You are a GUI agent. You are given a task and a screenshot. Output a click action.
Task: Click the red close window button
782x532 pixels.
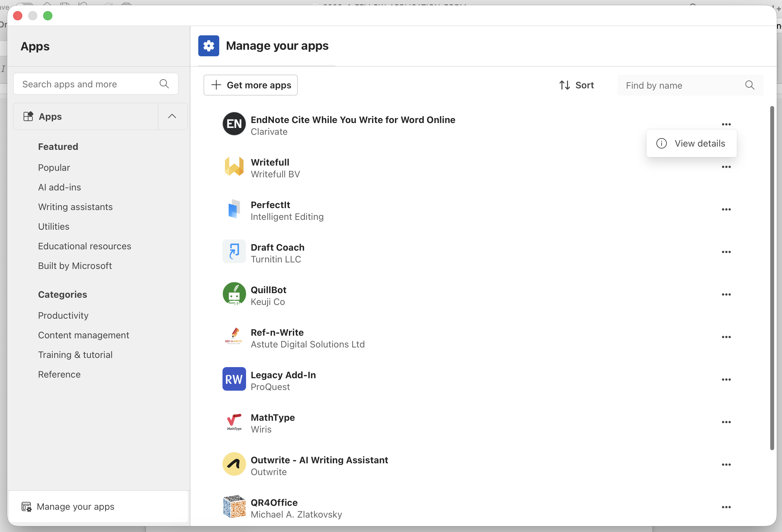click(x=18, y=15)
